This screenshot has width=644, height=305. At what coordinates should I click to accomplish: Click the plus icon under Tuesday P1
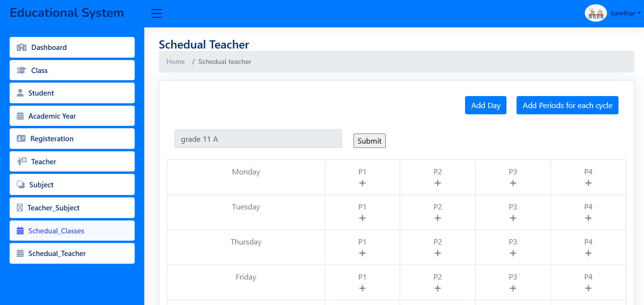[362, 218]
